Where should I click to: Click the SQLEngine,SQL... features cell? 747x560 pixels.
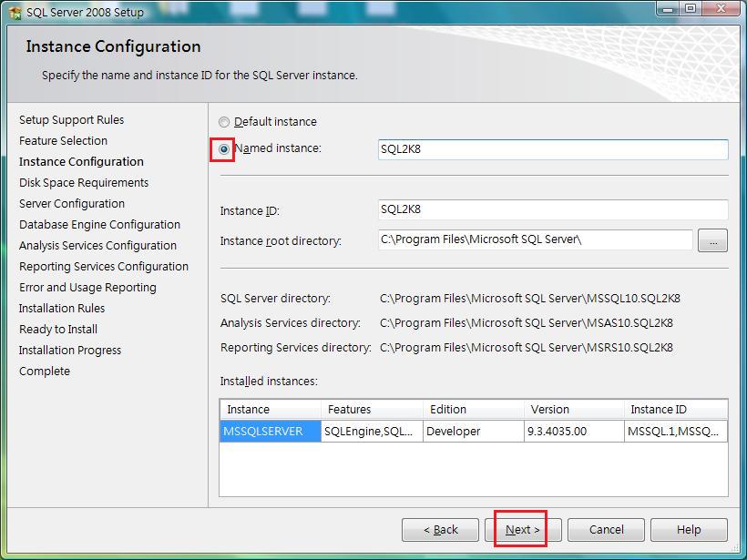click(372, 432)
